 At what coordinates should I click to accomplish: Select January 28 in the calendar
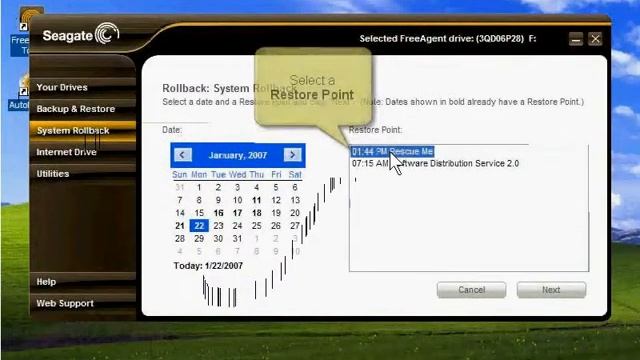[180, 239]
